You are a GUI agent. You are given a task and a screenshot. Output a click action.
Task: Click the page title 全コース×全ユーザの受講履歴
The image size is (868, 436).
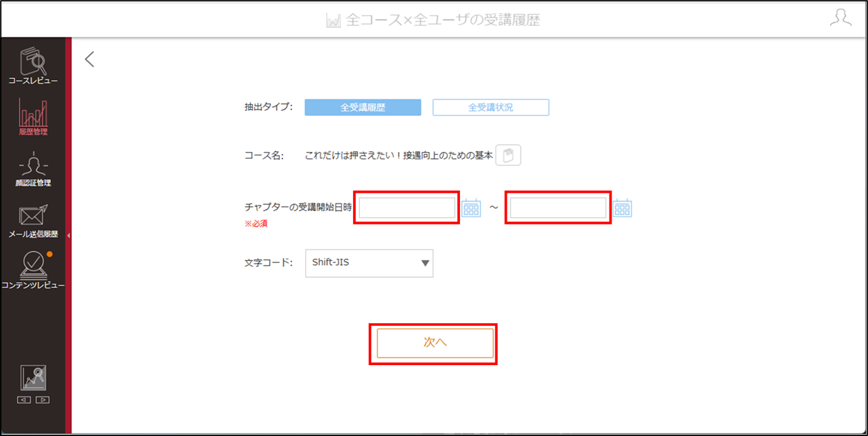tap(443, 20)
